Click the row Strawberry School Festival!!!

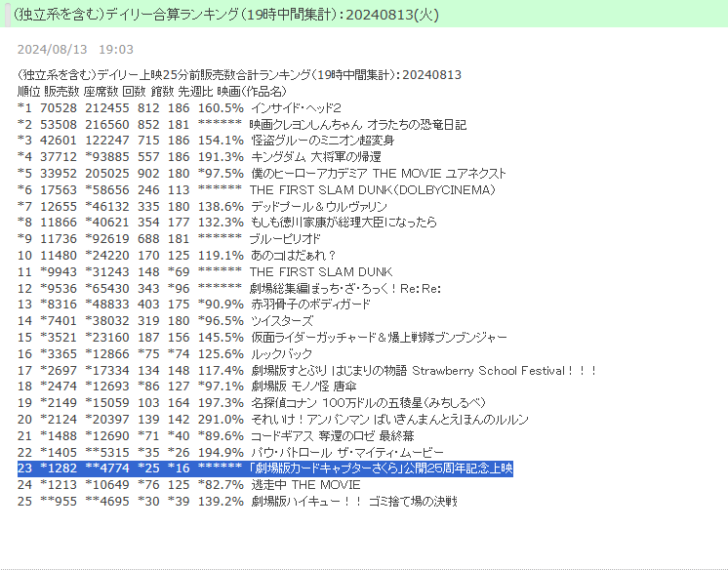[x=306, y=370]
